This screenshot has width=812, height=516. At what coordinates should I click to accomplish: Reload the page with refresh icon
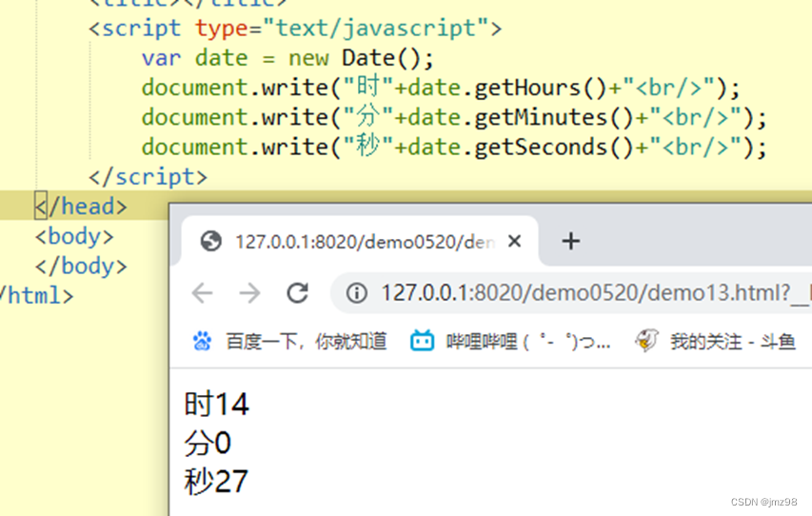coord(298,293)
